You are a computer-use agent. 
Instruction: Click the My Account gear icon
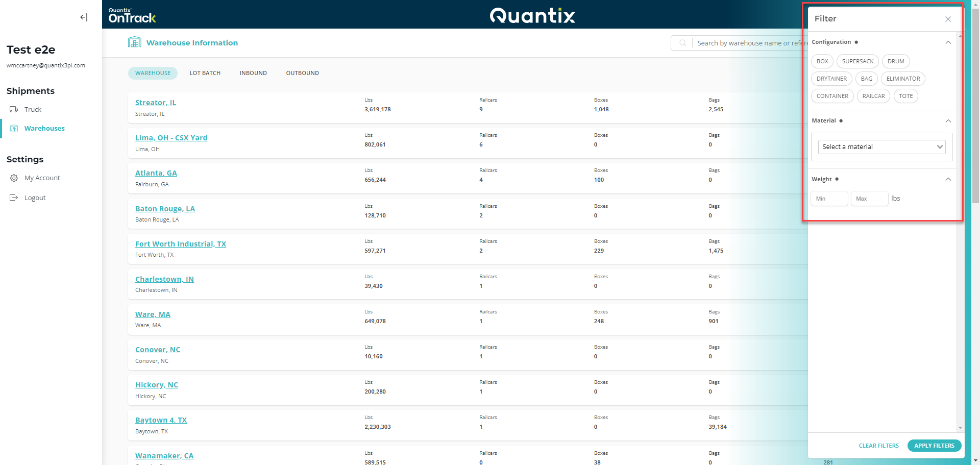click(x=14, y=178)
